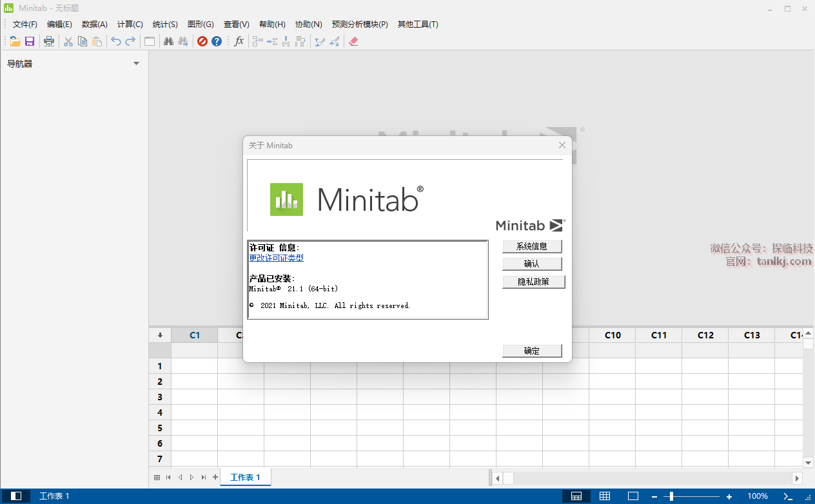
Task: Click the Find binoculars icon
Action: (168, 41)
